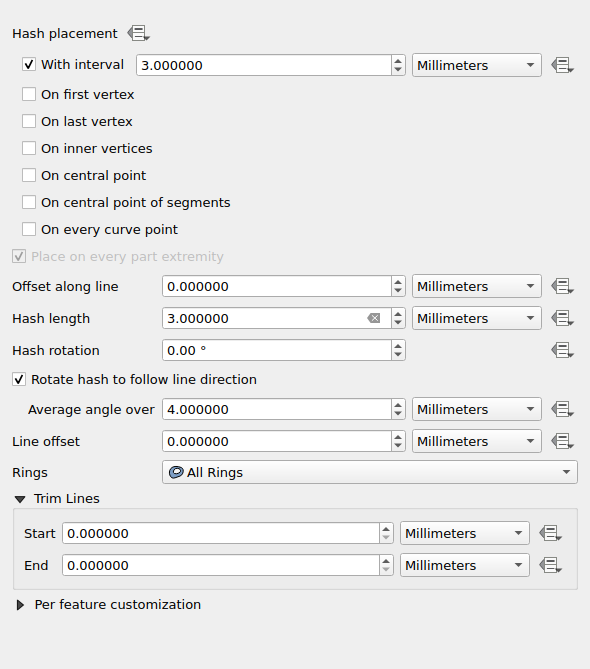Open data-defined override for Hash length
Screen dimensions: 590x669
click(x=562, y=318)
